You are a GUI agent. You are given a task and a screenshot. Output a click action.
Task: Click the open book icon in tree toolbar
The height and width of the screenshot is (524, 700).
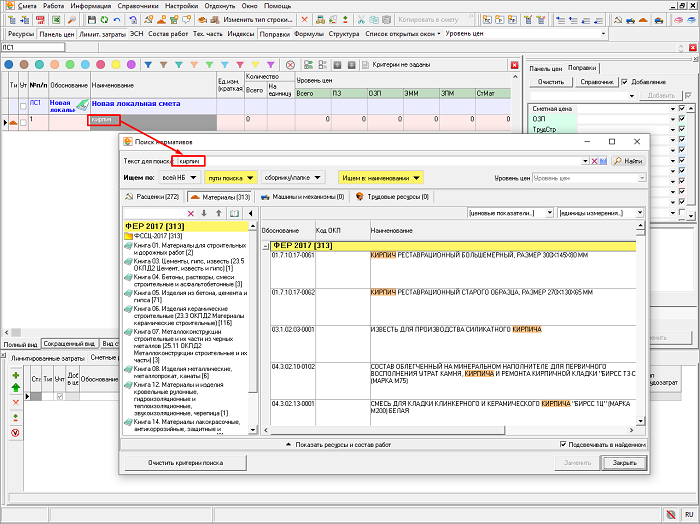(234, 213)
